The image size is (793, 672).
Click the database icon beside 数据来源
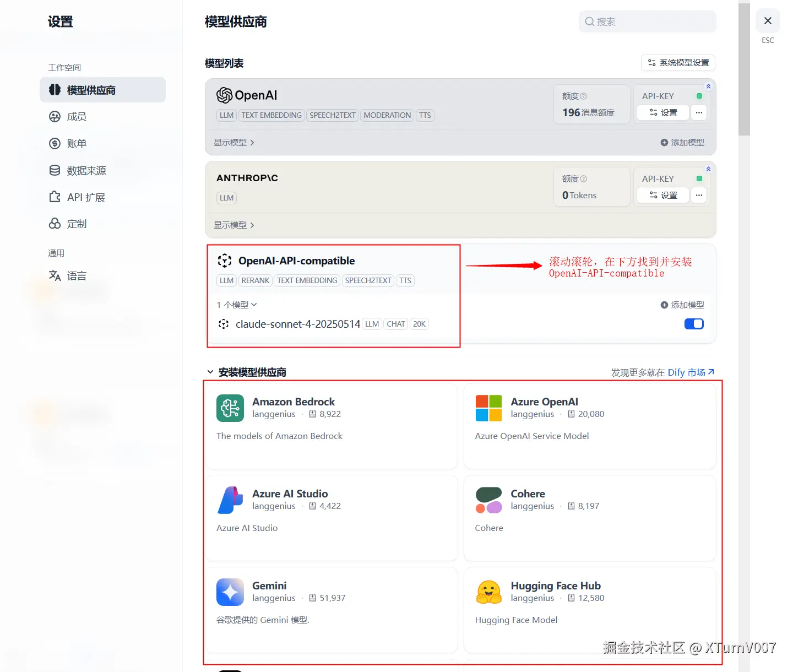[55, 170]
